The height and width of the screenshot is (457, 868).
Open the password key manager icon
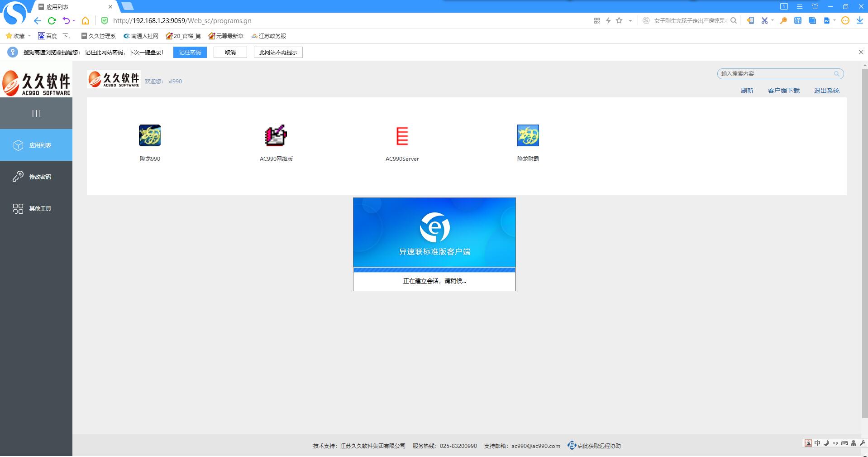pos(783,20)
